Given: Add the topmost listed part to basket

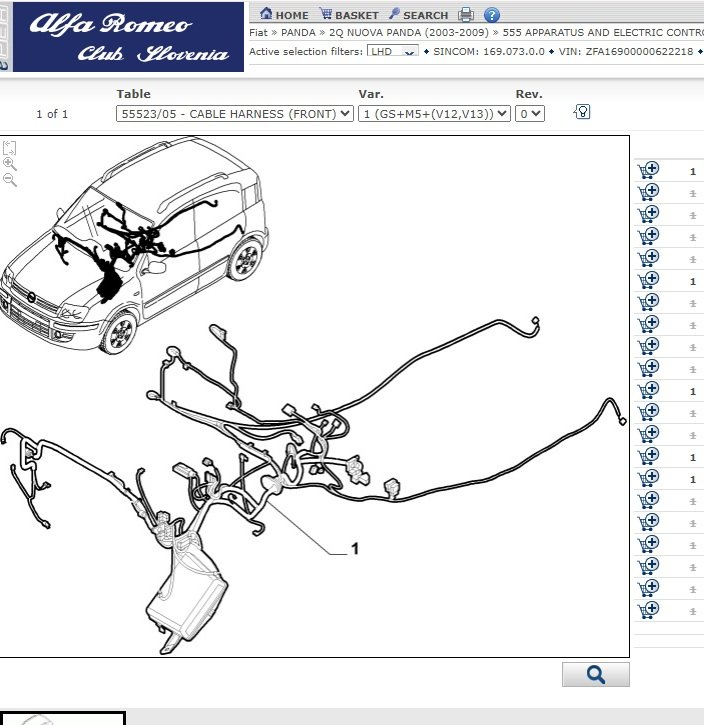Looking at the screenshot, I should pos(648,170).
